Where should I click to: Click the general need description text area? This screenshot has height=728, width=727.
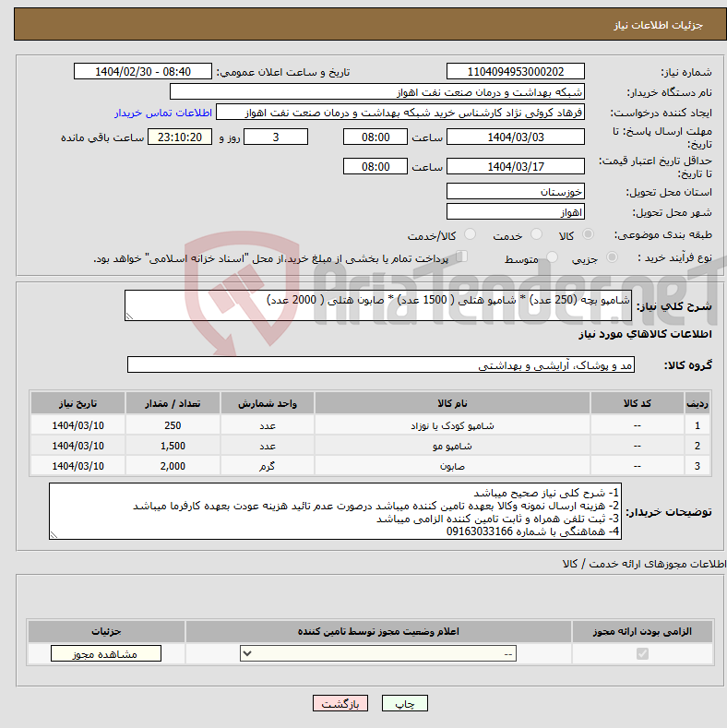pos(378,305)
